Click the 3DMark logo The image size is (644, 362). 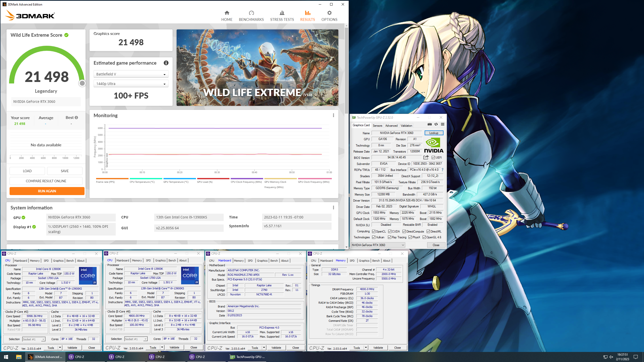click(30, 15)
